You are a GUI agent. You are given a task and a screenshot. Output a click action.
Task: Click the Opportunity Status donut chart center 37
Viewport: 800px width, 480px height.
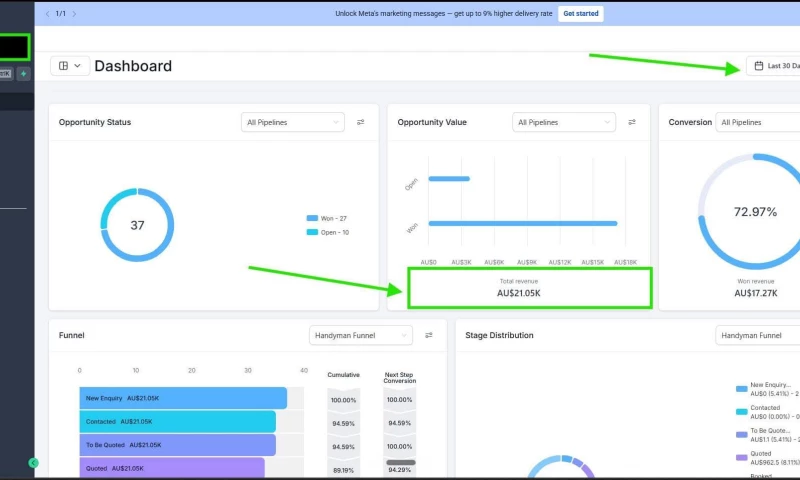pyautogui.click(x=137, y=225)
